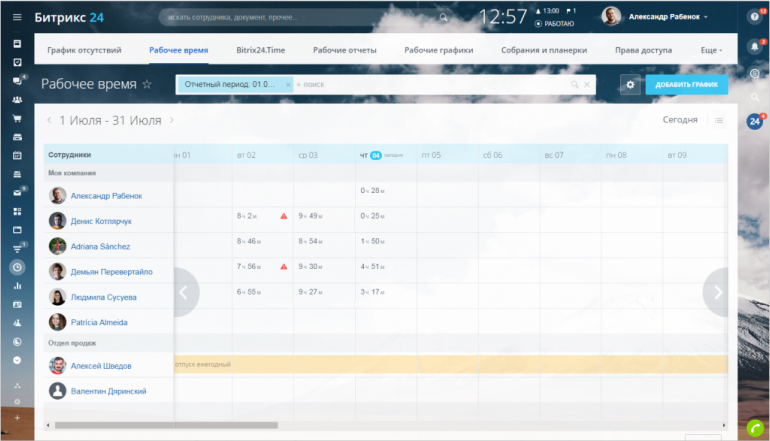770x441 pixels.
Task: Click the shopping cart icon in left sidebar
Action: tap(17, 118)
